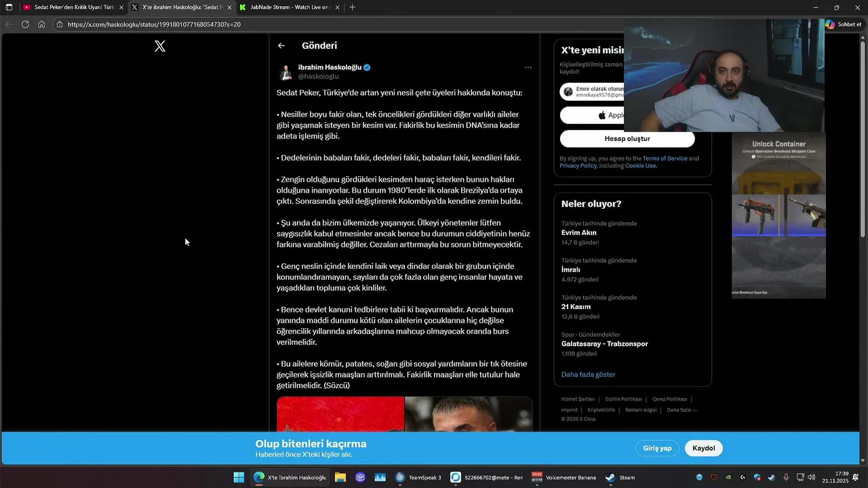Open Voicemeeter Banana from the taskbar
The width and height of the screenshot is (868, 488).
[564, 477]
